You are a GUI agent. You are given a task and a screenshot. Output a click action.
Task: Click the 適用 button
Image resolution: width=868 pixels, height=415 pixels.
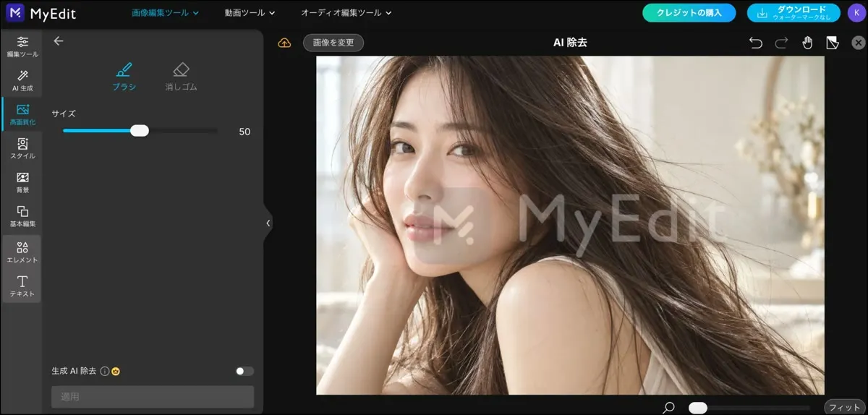153,397
